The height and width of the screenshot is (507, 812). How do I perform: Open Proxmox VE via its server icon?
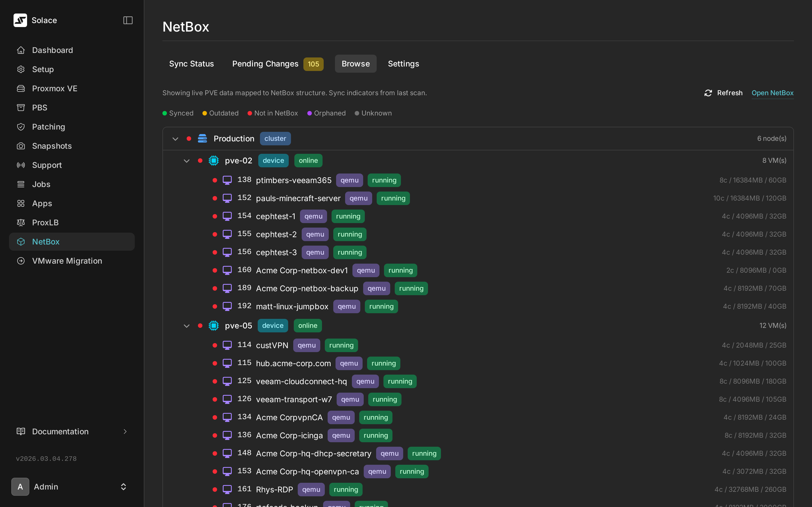[21, 88]
